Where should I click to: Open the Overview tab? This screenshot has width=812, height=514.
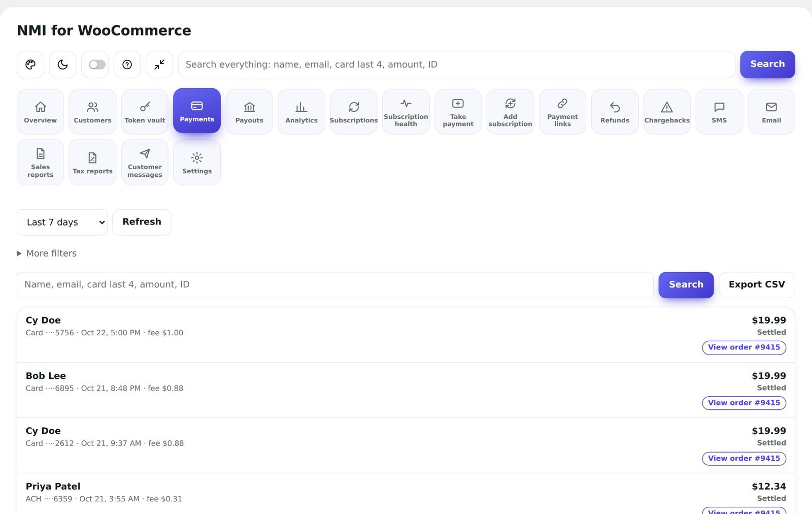pyautogui.click(x=40, y=112)
